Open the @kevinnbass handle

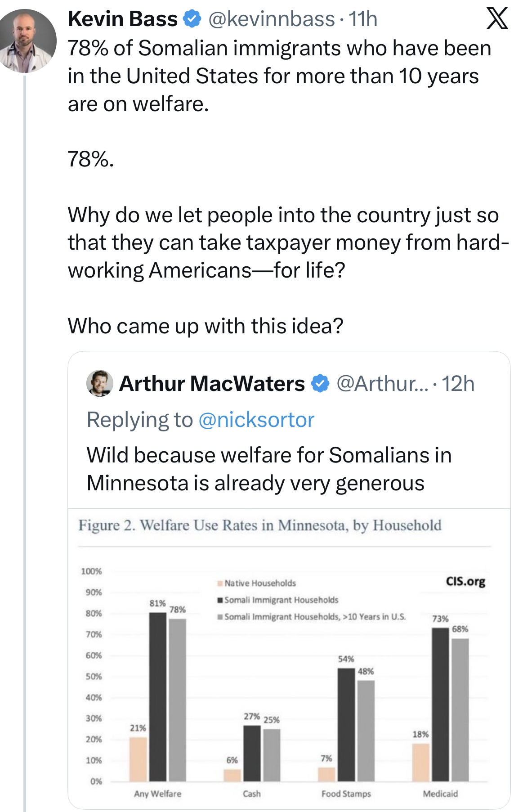[x=272, y=19]
